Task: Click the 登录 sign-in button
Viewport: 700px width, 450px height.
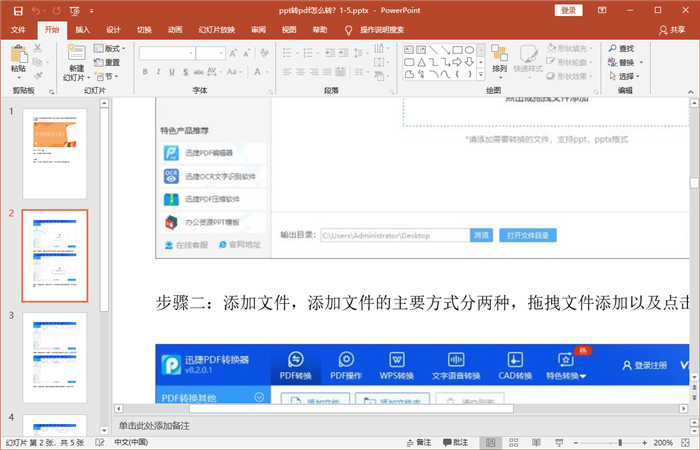Action: (x=568, y=10)
